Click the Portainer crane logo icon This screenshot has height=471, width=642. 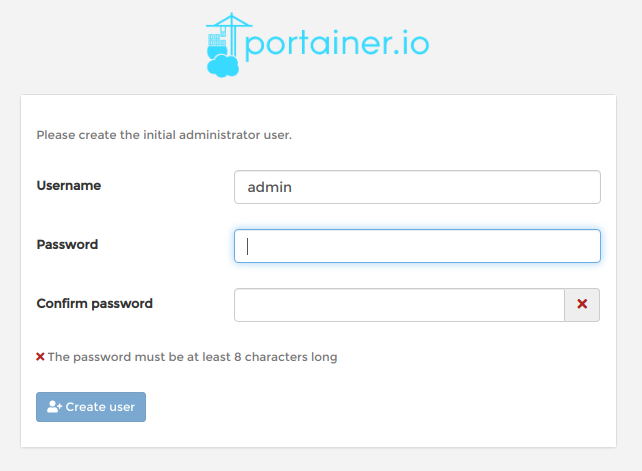pyautogui.click(x=223, y=35)
